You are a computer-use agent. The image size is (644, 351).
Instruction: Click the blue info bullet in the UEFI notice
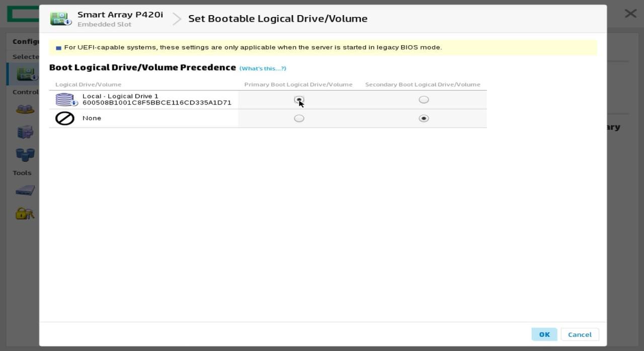pyautogui.click(x=58, y=48)
